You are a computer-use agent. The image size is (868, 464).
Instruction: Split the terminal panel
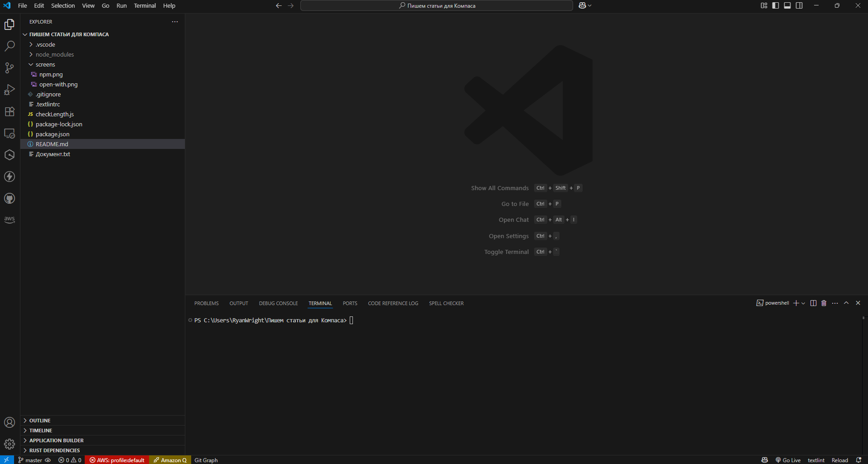(813, 303)
